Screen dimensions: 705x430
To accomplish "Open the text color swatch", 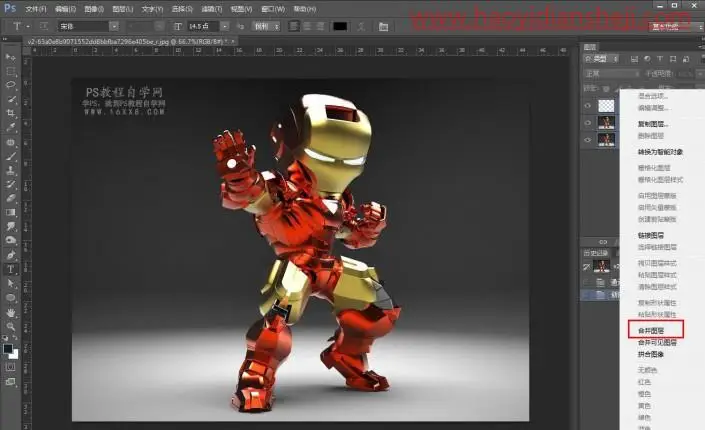I will (x=340, y=27).
